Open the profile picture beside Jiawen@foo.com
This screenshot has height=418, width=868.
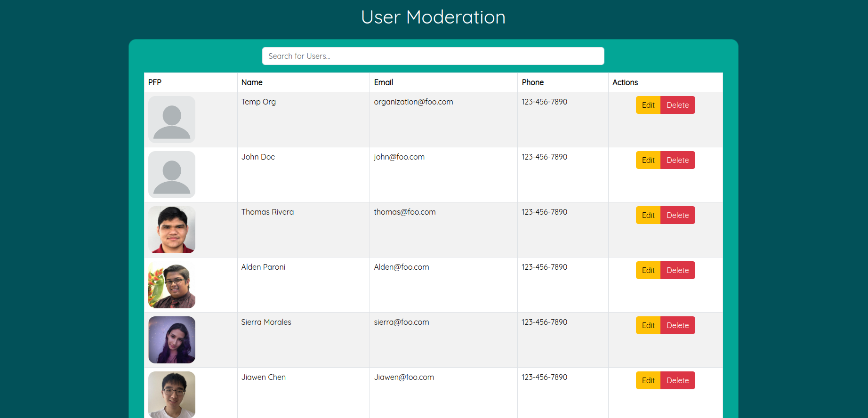172,394
